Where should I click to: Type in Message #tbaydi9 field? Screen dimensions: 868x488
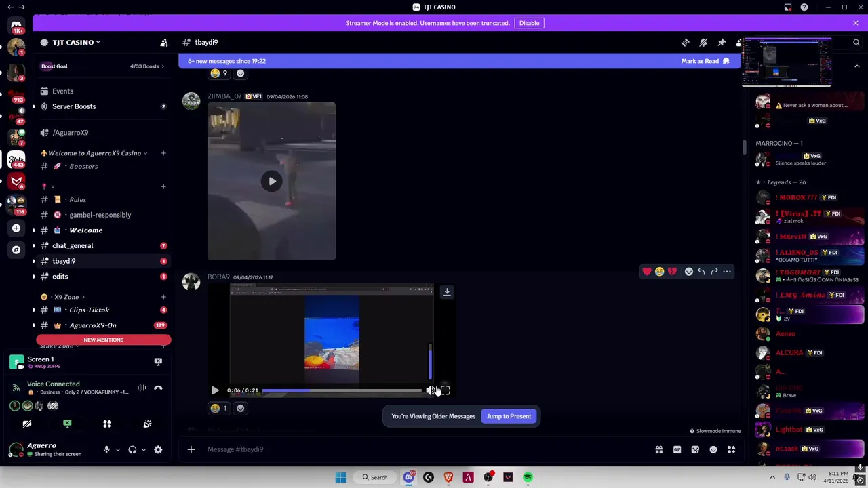click(427, 449)
